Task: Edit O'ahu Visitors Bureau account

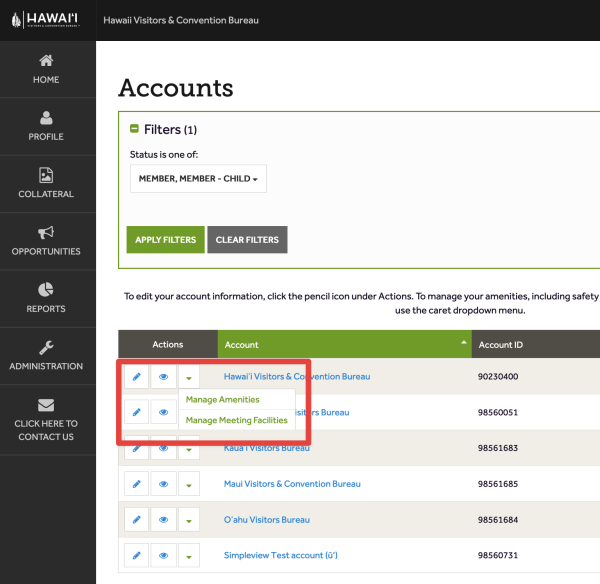Action: coord(136,520)
